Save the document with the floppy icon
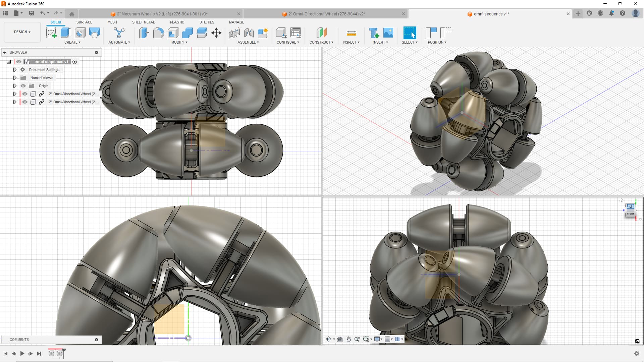 [32, 13]
